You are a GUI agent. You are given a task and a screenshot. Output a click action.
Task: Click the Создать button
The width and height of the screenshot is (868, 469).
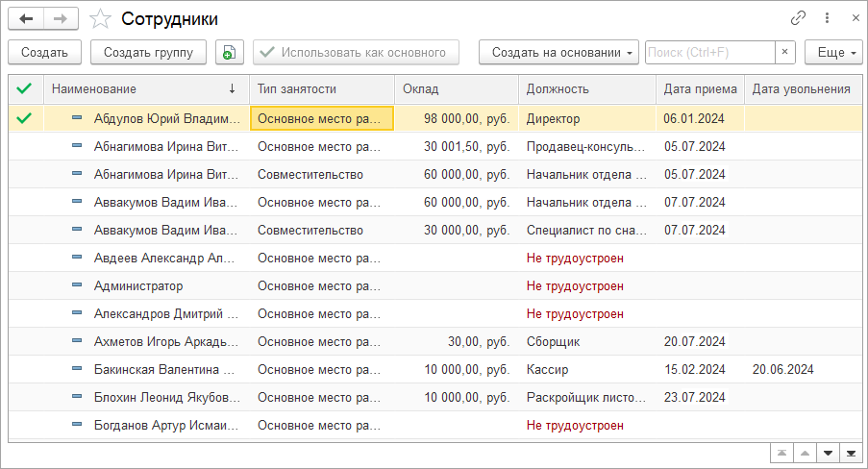pos(44,52)
